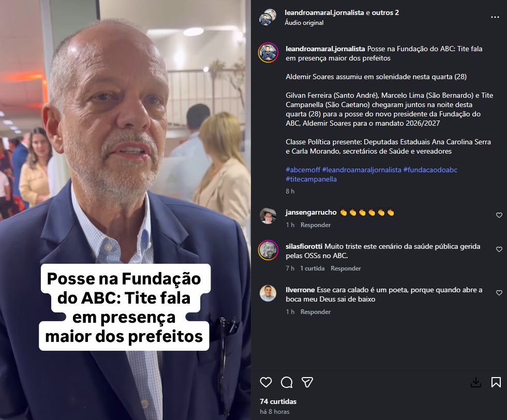Show the '74 curtidas' likes list
507x420 pixels.
(278, 401)
